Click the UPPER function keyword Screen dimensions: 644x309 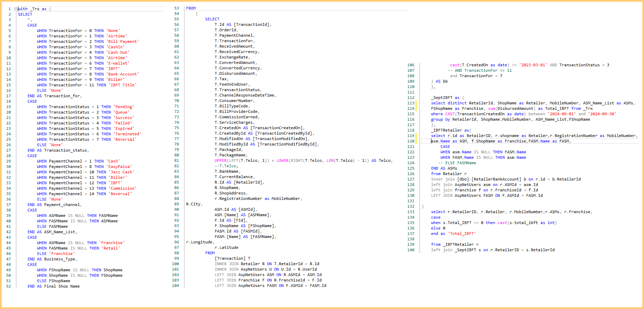point(220,160)
